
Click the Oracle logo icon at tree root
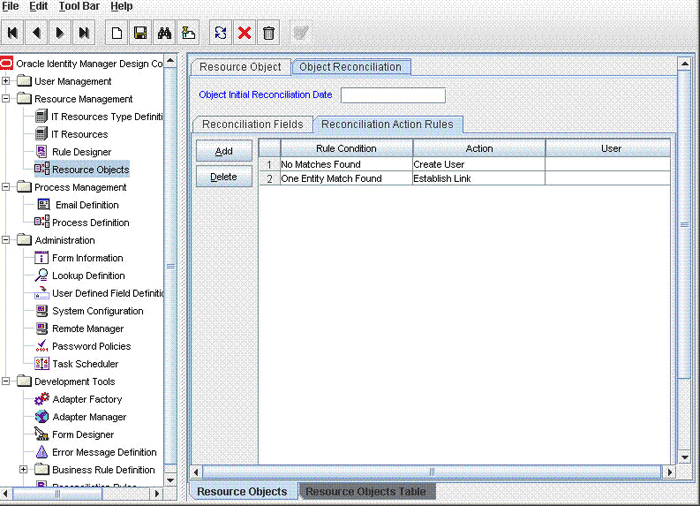coord(7,63)
